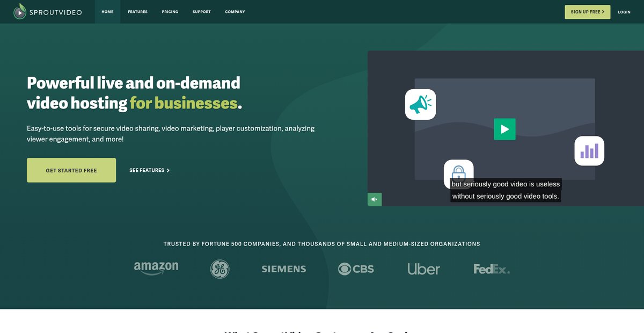Open the Features menu item
Screen dimensions: 644x333
137,12
